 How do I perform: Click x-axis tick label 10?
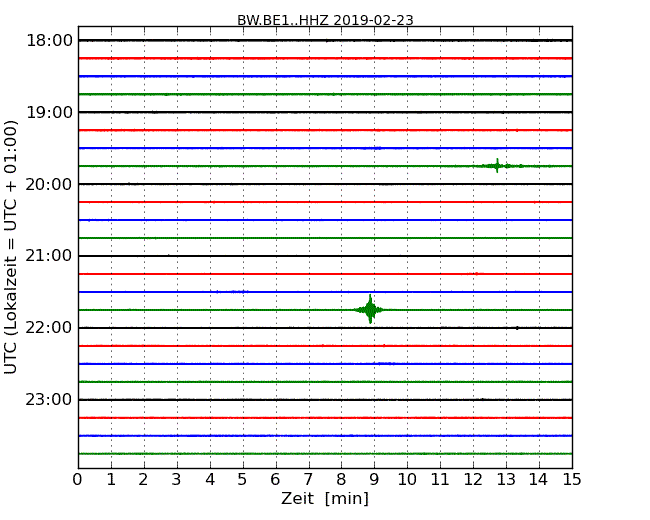coord(407,479)
